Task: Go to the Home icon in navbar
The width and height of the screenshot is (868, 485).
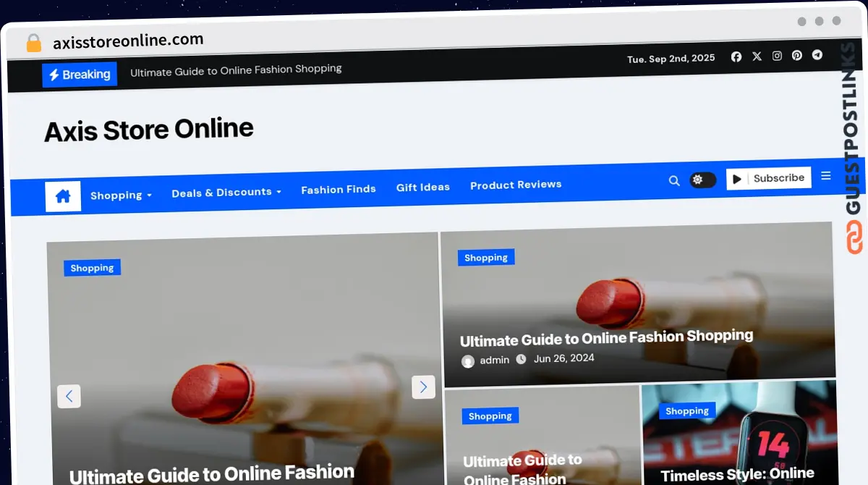Action: coord(63,196)
